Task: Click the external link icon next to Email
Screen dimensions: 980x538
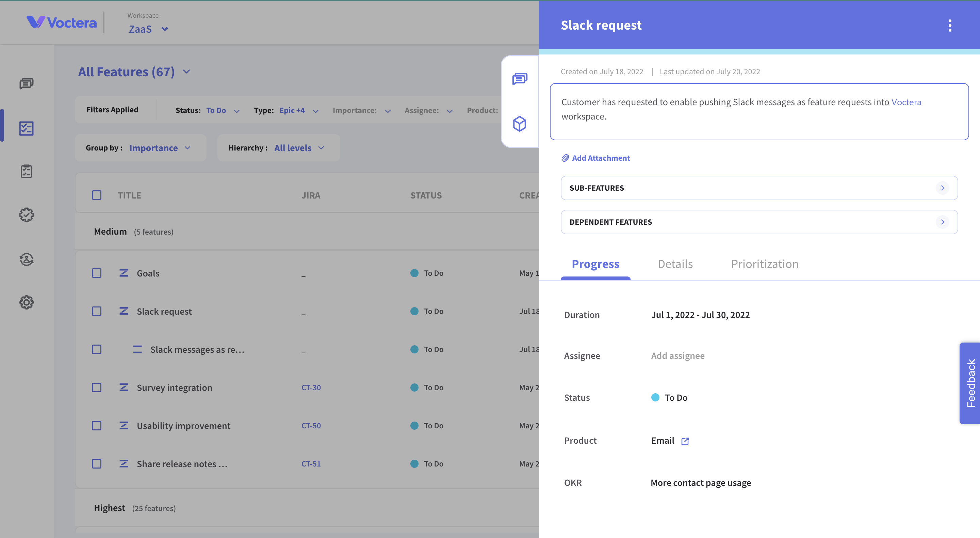Action: click(685, 441)
